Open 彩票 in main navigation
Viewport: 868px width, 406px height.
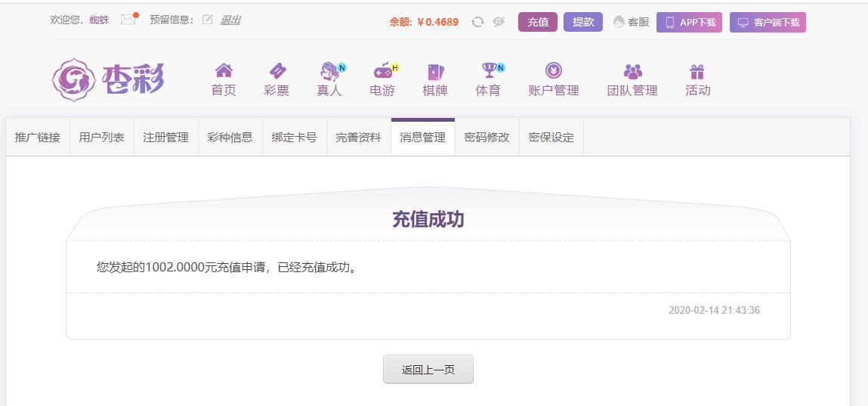click(x=276, y=90)
